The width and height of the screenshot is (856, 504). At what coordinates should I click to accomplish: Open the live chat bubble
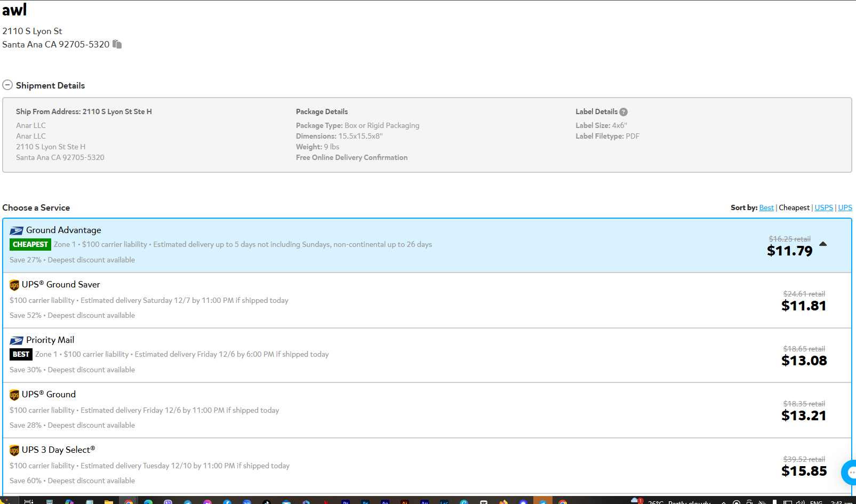[x=849, y=473]
